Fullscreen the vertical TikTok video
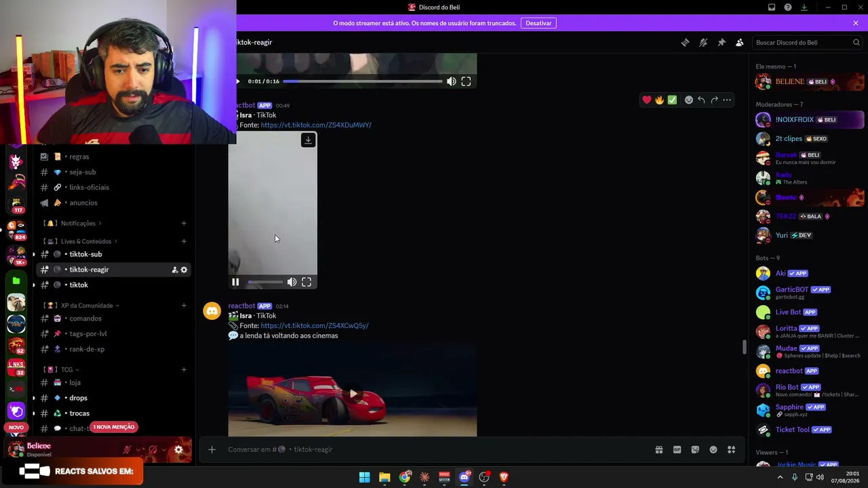 coord(307,282)
